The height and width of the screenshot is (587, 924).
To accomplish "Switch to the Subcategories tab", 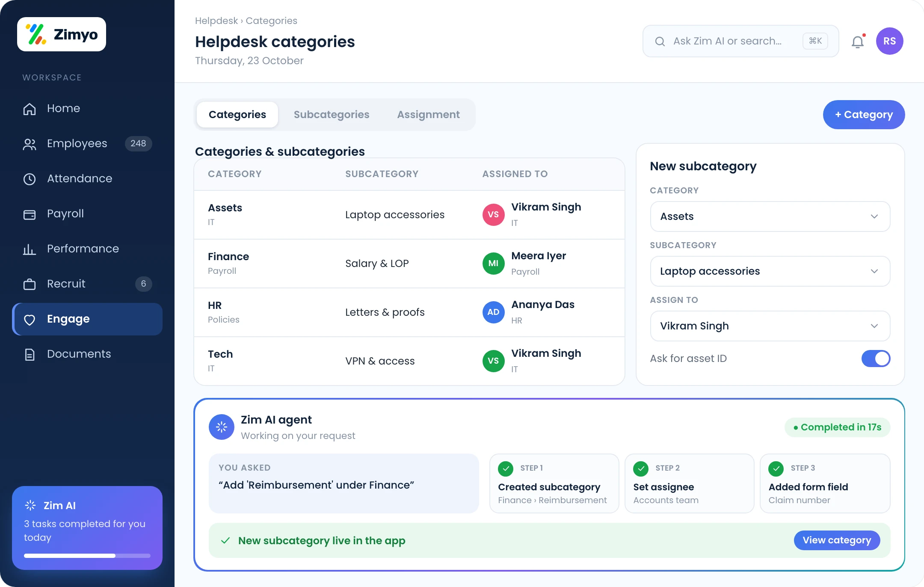I will 332,115.
